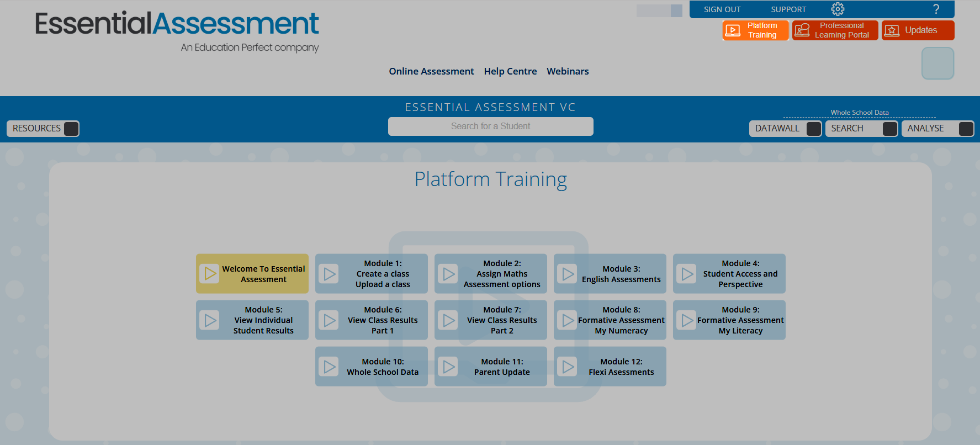Open settings gear icon in top bar

tap(838, 9)
